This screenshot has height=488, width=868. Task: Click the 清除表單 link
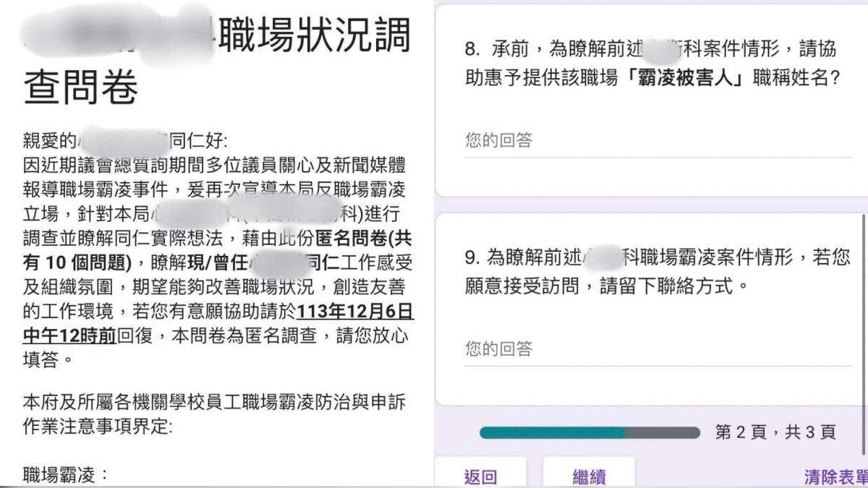click(x=836, y=476)
